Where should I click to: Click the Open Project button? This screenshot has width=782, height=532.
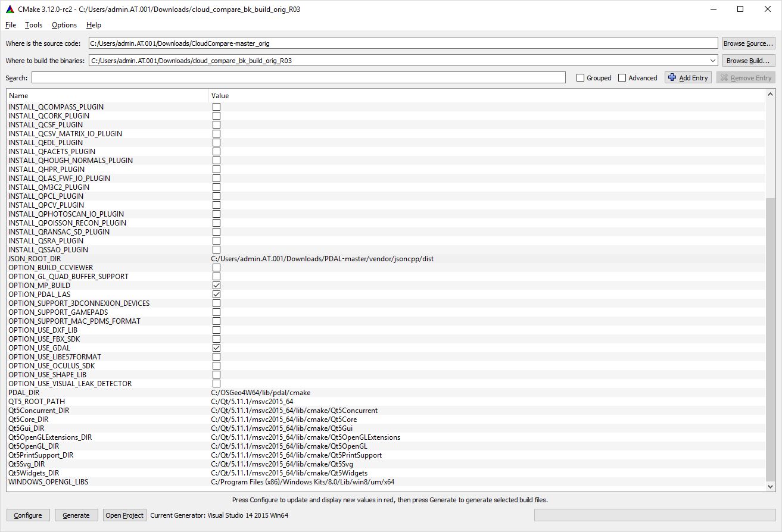[124, 515]
